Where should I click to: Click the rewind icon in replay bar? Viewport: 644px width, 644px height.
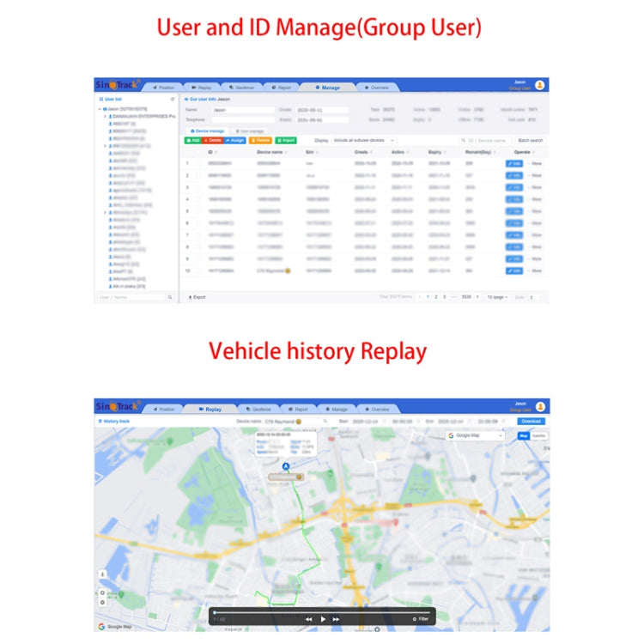(x=308, y=618)
